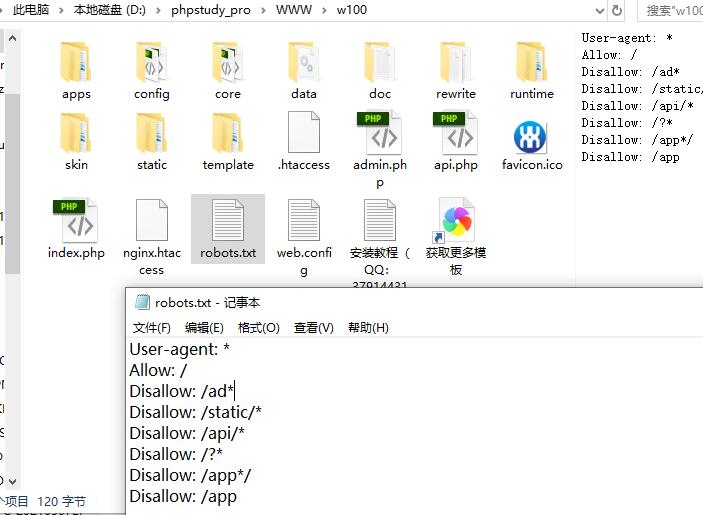Image resolution: width=703 pixels, height=515 pixels.
Task: Open the 编辑(E) menu in Notepad
Action: pyautogui.click(x=204, y=328)
